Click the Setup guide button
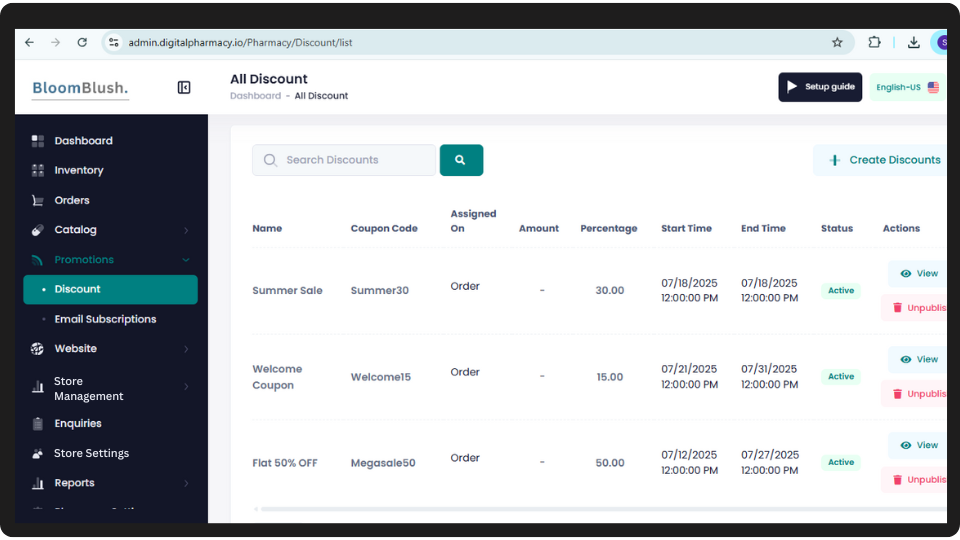Screen dimensions: 960x540 click(820, 87)
